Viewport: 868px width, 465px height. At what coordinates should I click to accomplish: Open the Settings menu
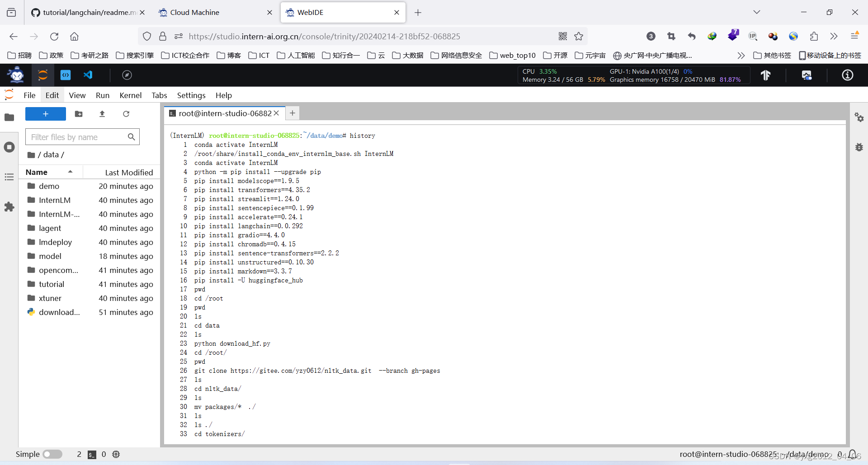click(191, 95)
